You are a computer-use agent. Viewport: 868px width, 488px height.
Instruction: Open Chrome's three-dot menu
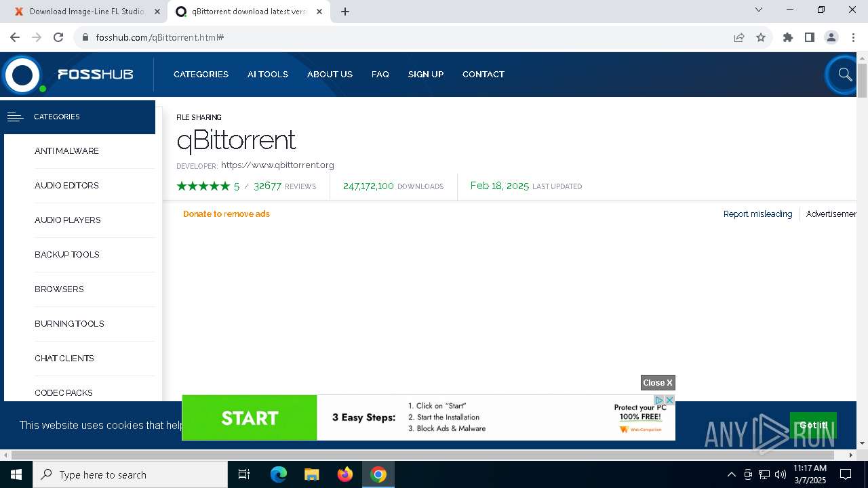click(853, 37)
